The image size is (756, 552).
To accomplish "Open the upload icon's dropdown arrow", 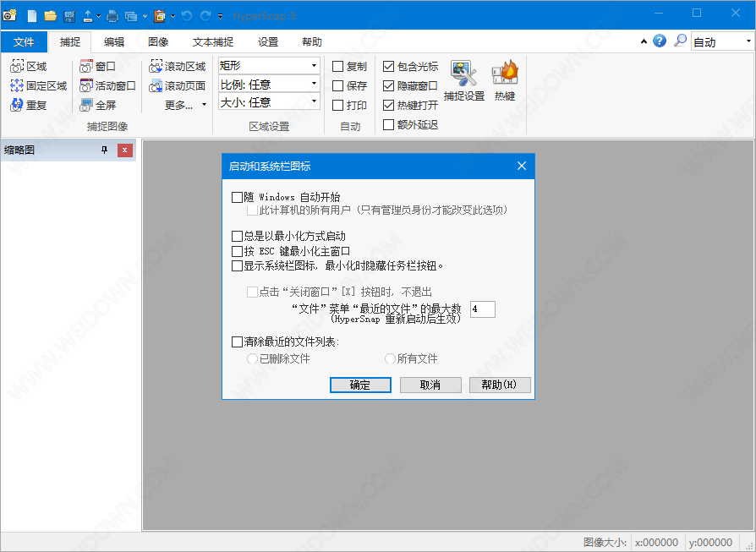I will pyautogui.click(x=98, y=16).
